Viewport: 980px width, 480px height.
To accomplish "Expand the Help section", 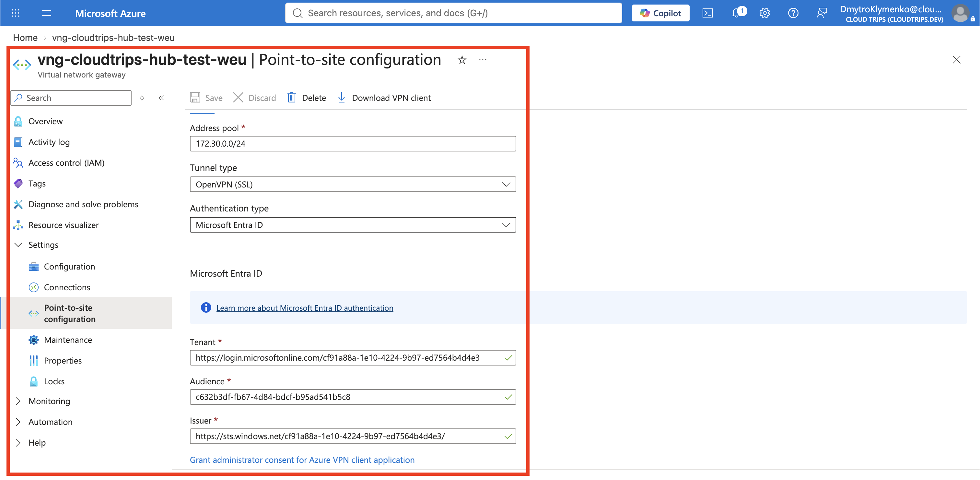I will [x=37, y=442].
